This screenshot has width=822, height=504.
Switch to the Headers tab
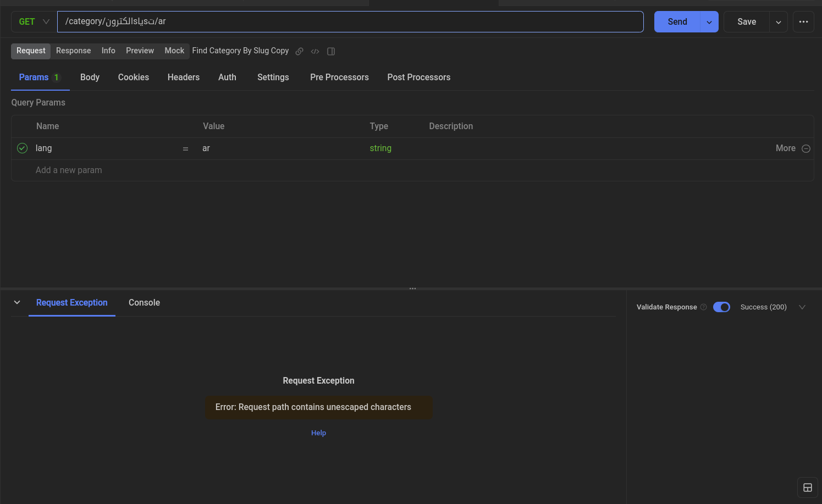click(183, 77)
